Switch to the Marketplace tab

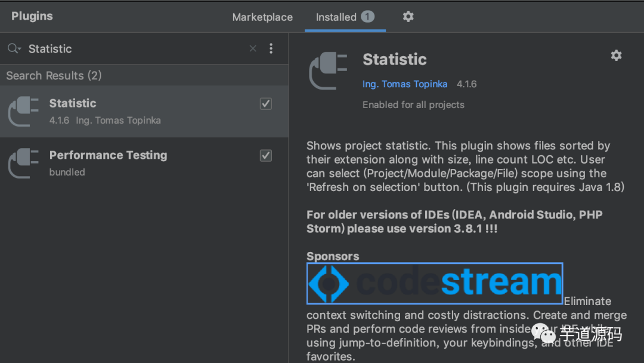[x=262, y=17]
